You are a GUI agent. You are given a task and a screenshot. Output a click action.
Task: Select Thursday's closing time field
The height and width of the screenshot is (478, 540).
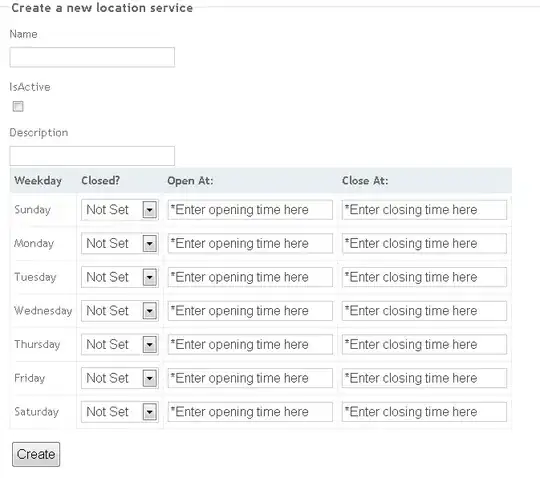click(424, 344)
